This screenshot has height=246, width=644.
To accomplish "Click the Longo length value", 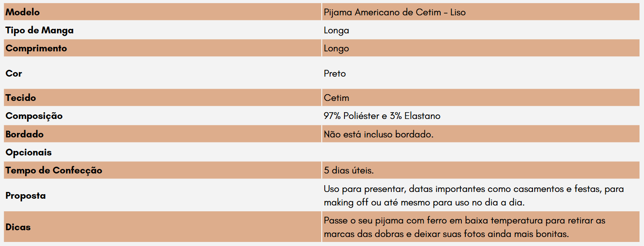I will [336, 49].
